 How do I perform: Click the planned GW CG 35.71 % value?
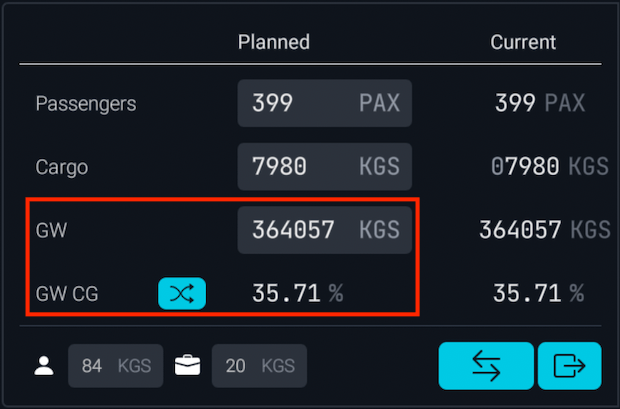tap(297, 293)
